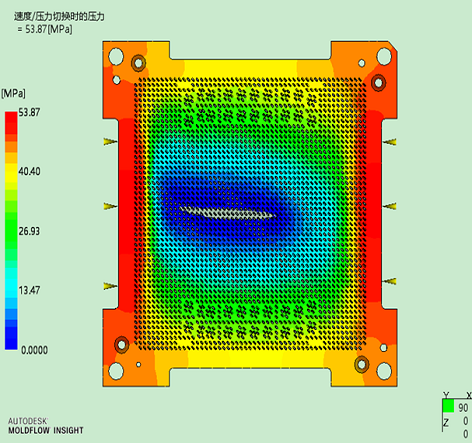Click the result title above 53.87[MPa]
Image resolution: width=472 pixels, height=443 pixels.
[x=59, y=16]
